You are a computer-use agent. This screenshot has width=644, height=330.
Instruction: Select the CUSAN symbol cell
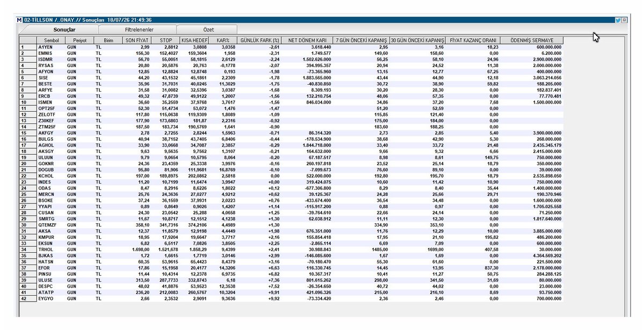(51, 212)
